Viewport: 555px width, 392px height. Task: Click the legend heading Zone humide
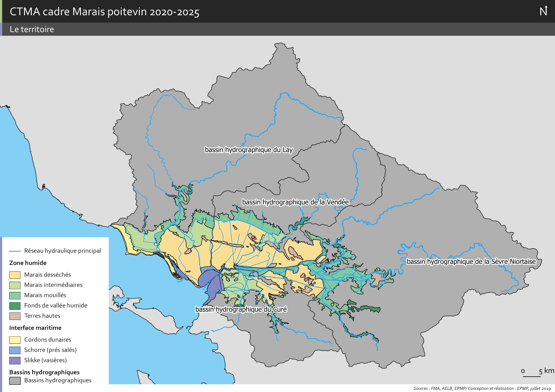pyautogui.click(x=28, y=263)
